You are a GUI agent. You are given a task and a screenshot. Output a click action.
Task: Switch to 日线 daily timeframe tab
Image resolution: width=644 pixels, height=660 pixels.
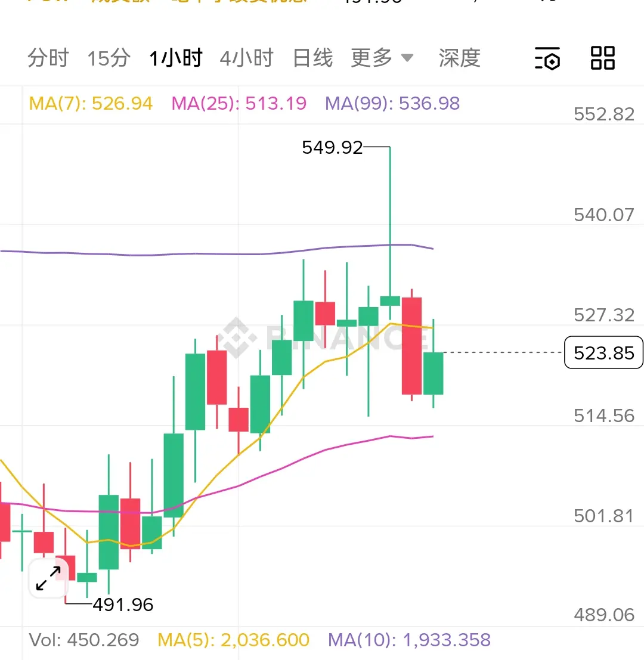(x=312, y=58)
